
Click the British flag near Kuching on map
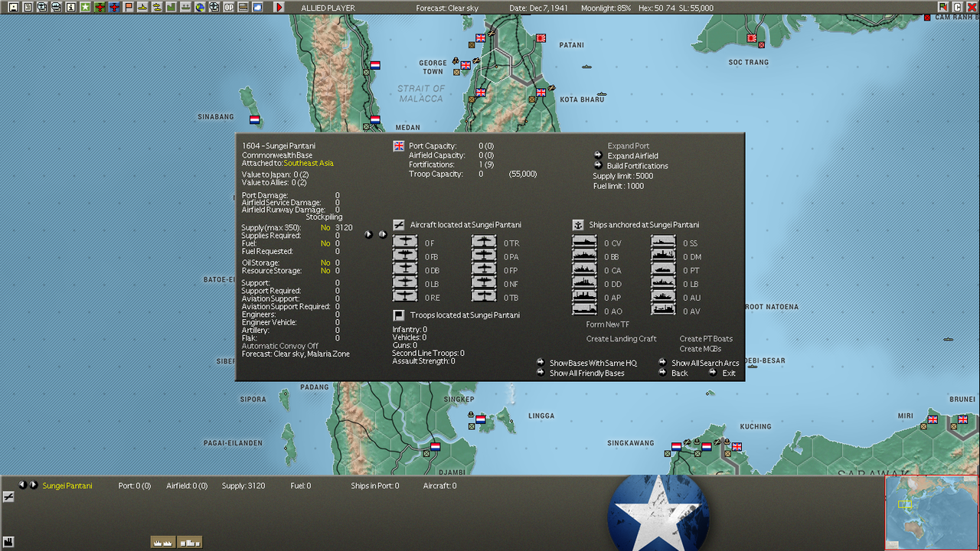click(x=737, y=446)
